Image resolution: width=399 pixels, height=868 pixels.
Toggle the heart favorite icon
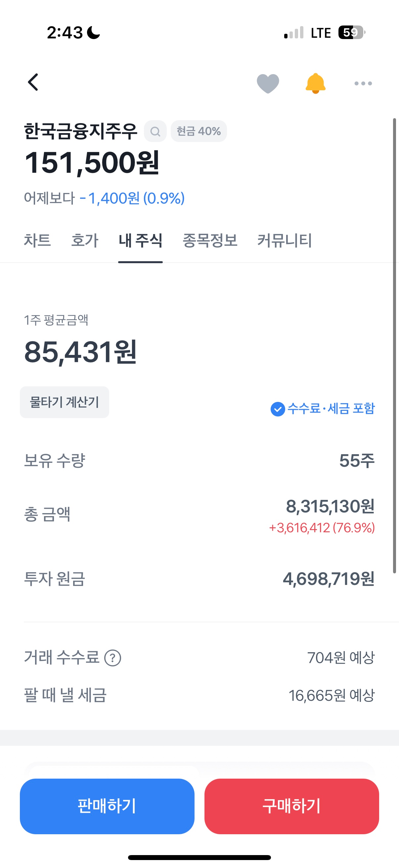tap(268, 83)
